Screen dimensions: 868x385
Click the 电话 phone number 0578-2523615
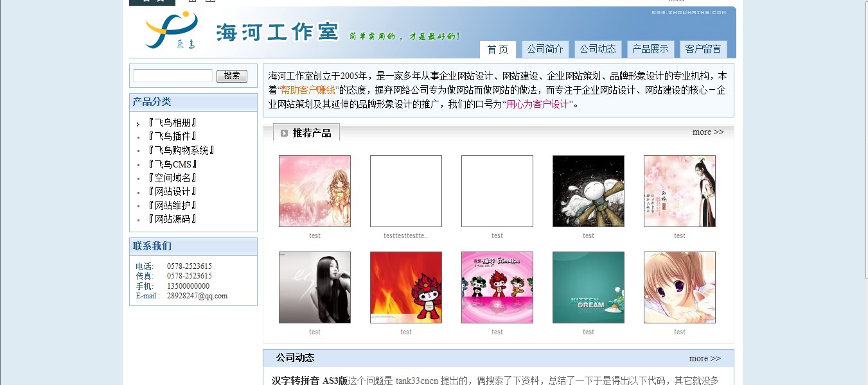[x=190, y=266]
